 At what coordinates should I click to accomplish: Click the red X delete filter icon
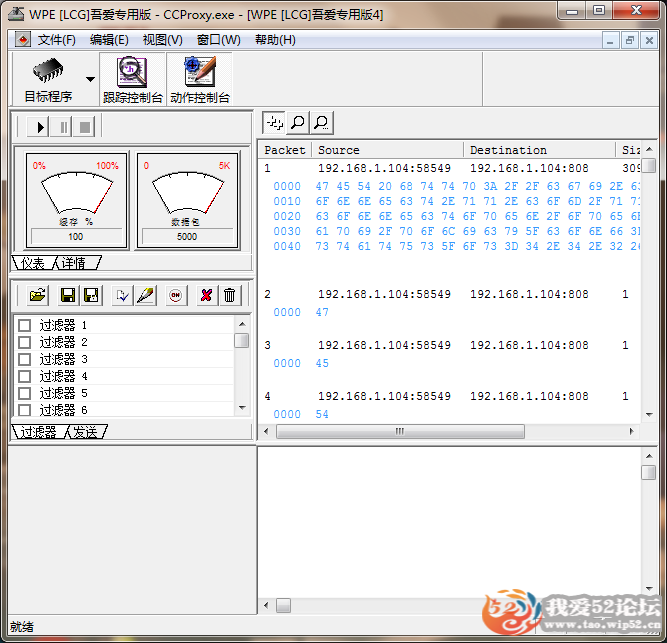click(x=207, y=295)
